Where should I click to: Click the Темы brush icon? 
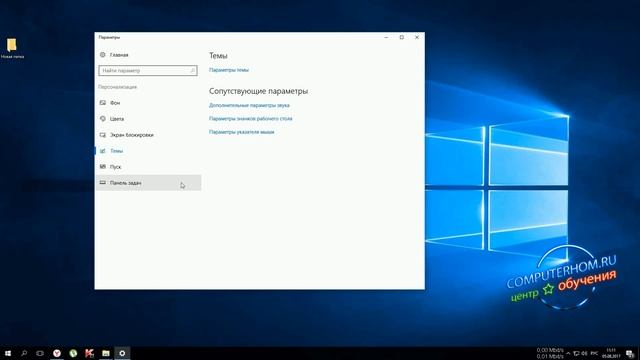coord(102,151)
